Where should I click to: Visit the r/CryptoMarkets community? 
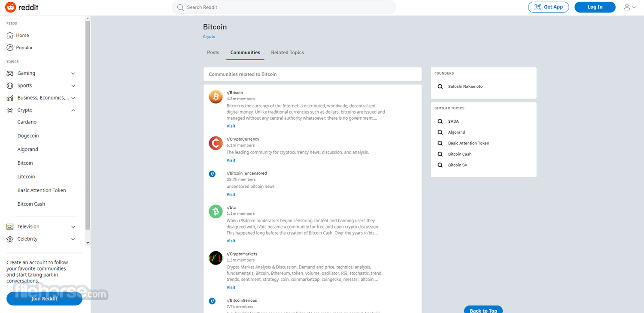231,287
